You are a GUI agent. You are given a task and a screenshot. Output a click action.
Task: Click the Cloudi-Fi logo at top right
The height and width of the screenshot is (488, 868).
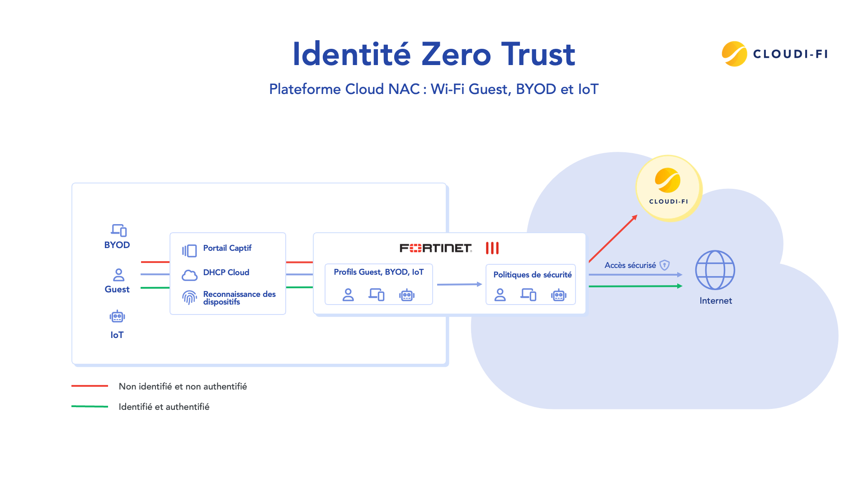[x=775, y=54]
